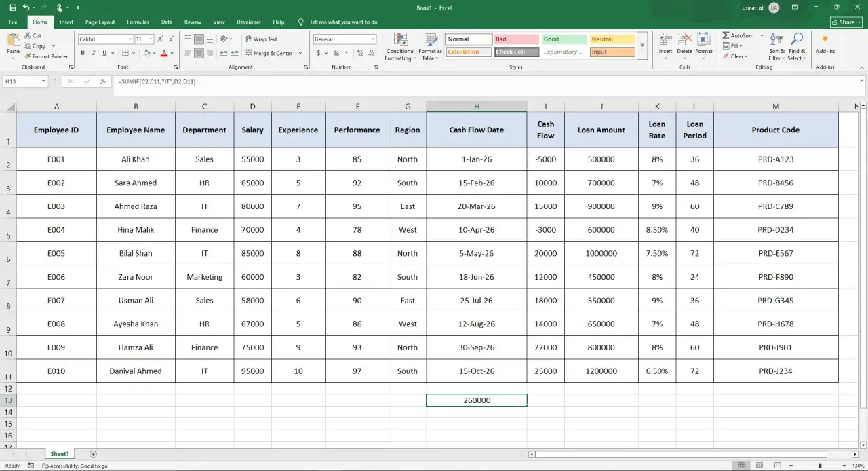Open the Calibri font name dropdown

pyautogui.click(x=129, y=39)
